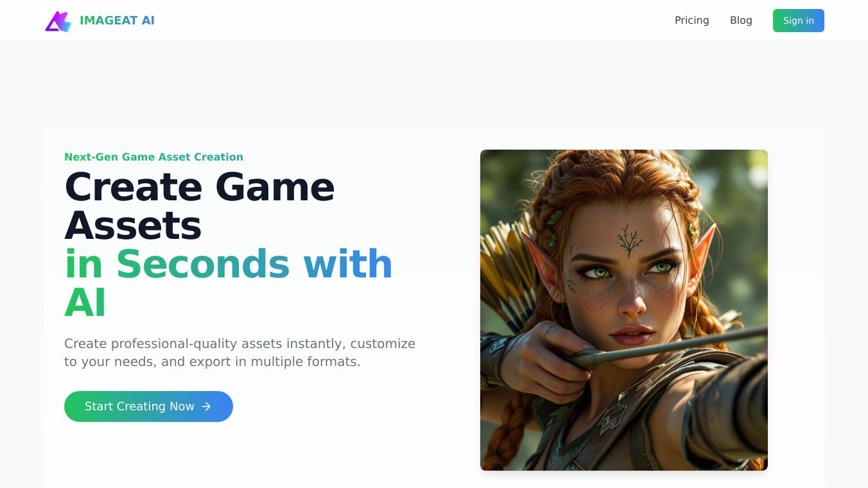Click the gradient "in Seconds with" heading text

[x=228, y=264]
